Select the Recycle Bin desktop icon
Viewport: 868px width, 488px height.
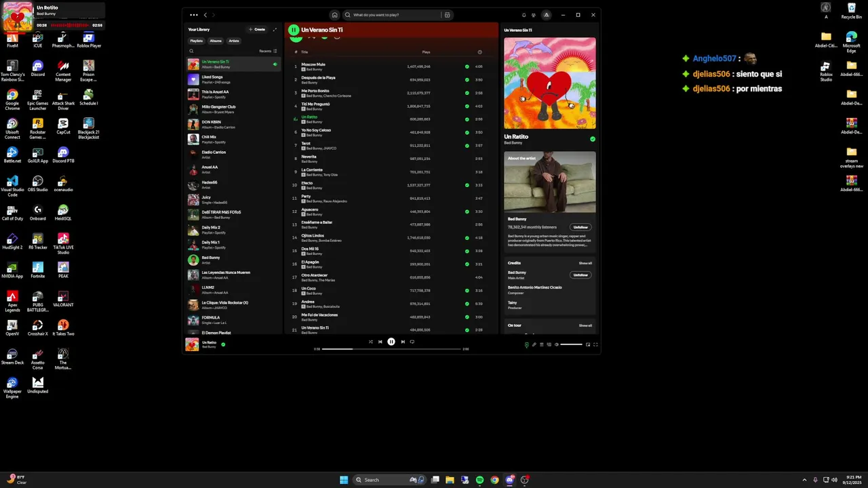(x=852, y=11)
